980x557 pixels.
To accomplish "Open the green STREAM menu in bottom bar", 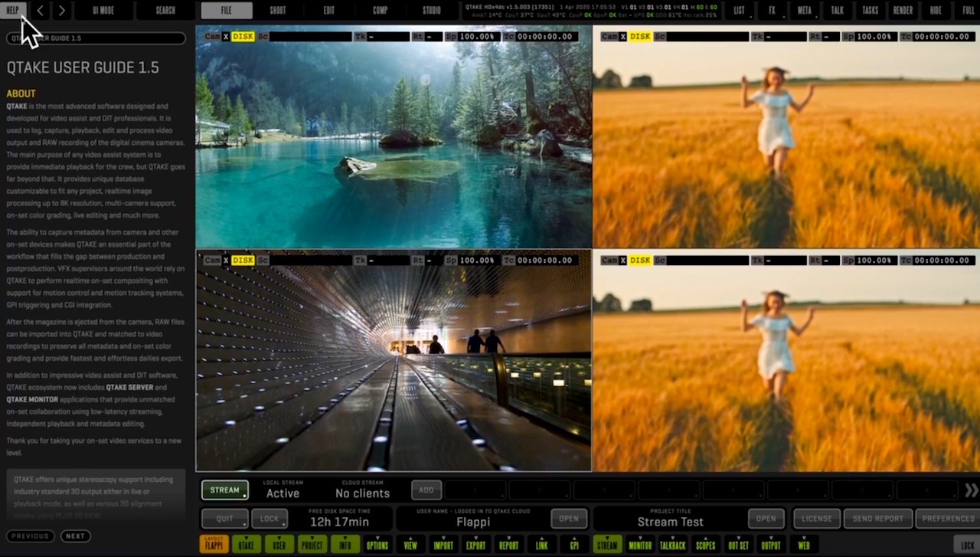I will [607, 546].
